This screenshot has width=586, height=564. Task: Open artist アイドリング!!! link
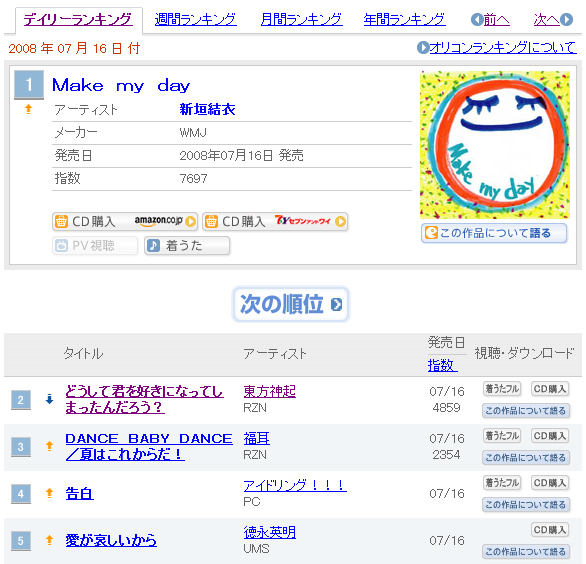[x=295, y=485]
